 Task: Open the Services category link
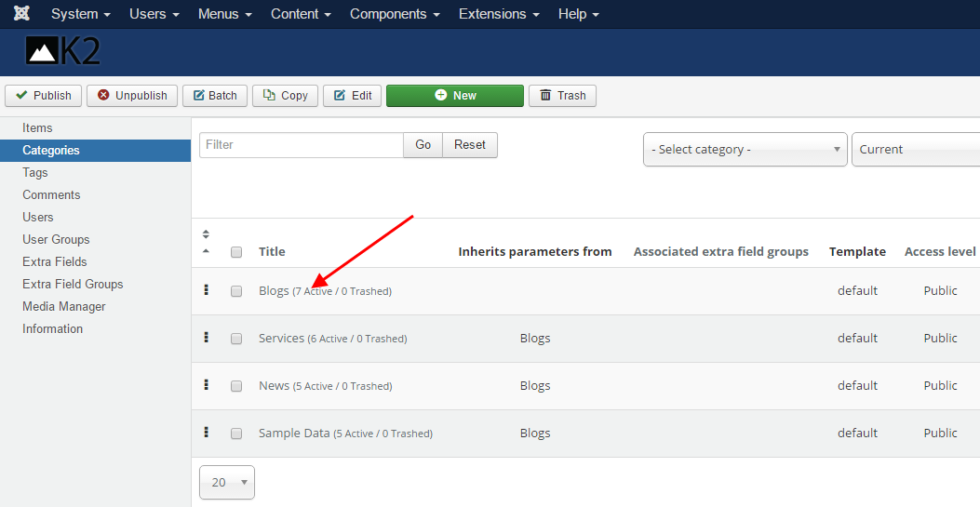pyautogui.click(x=281, y=338)
